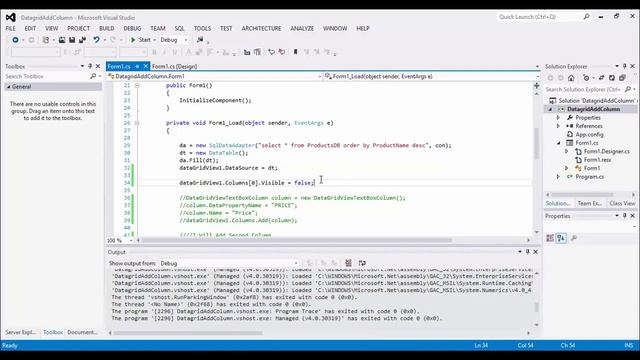640x360 pixels.
Task: Toggle a bookmark with the bookmark icon
Action: 296,52
